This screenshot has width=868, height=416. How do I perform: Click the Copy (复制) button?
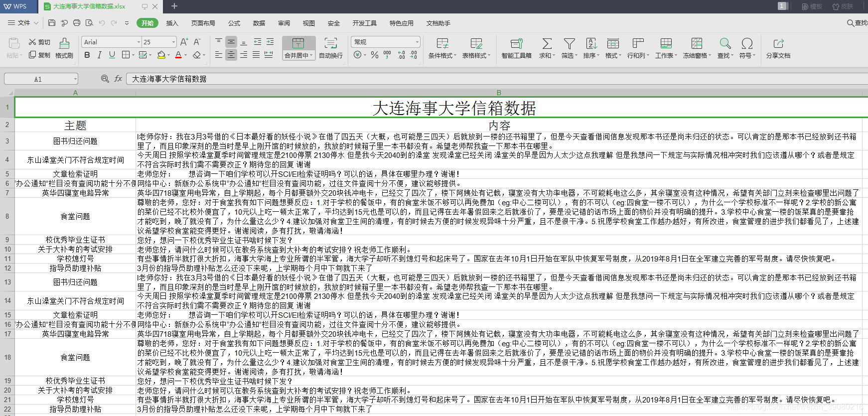(39, 55)
